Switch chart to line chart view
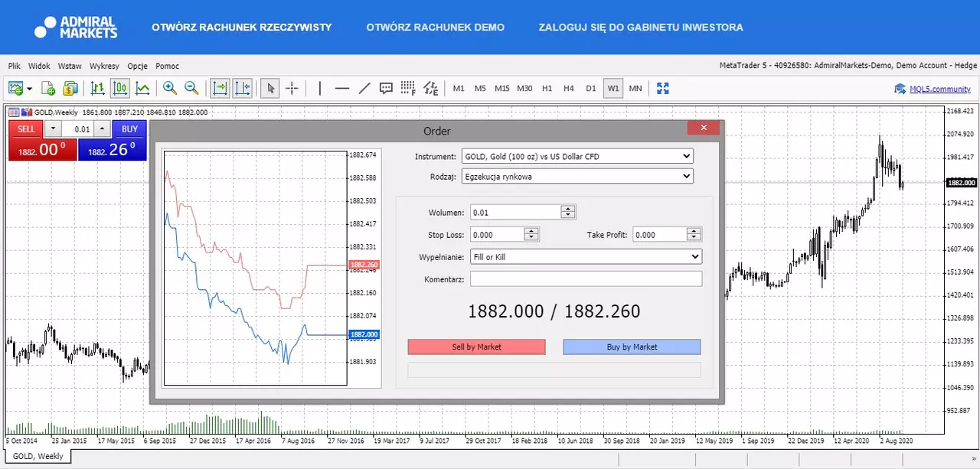The width and height of the screenshot is (980, 469). 142,88
